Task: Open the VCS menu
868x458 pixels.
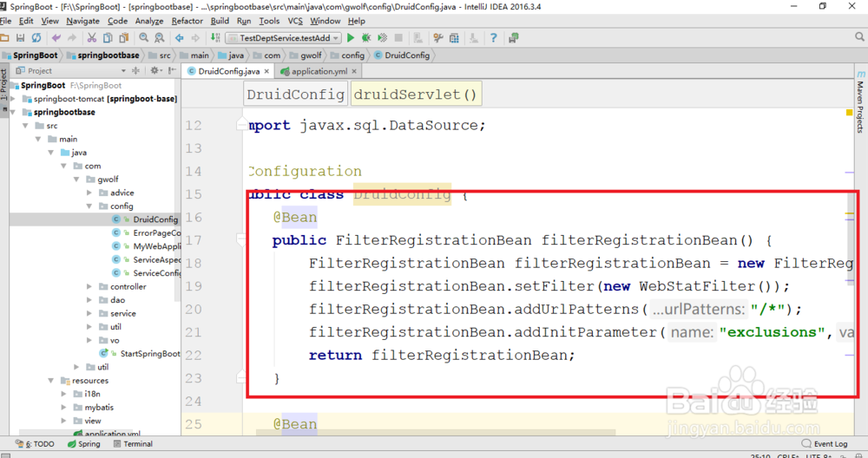Action: pyautogui.click(x=295, y=21)
